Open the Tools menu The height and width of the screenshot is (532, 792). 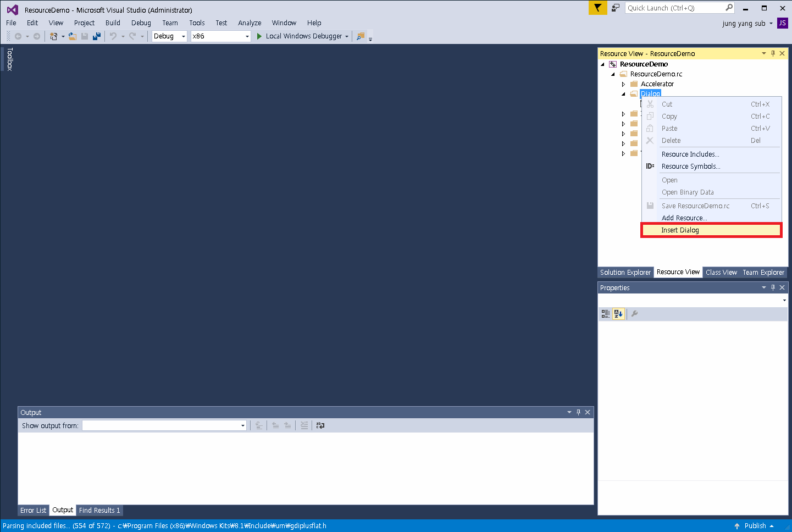[197, 23]
